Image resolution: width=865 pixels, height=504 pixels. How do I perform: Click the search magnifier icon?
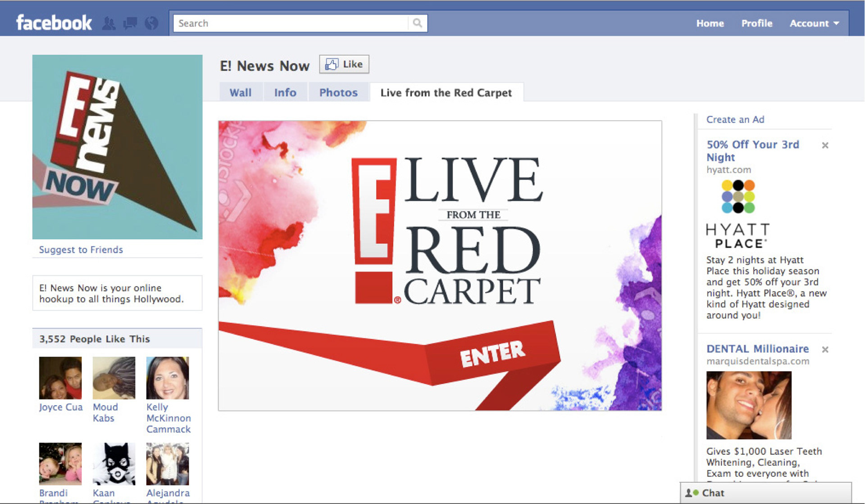tap(417, 23)
